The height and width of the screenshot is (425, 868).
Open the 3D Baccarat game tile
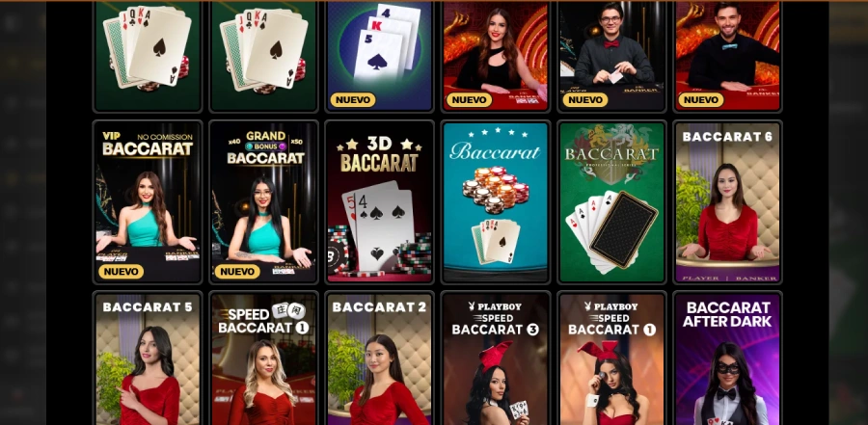click(x=380, y=202)
